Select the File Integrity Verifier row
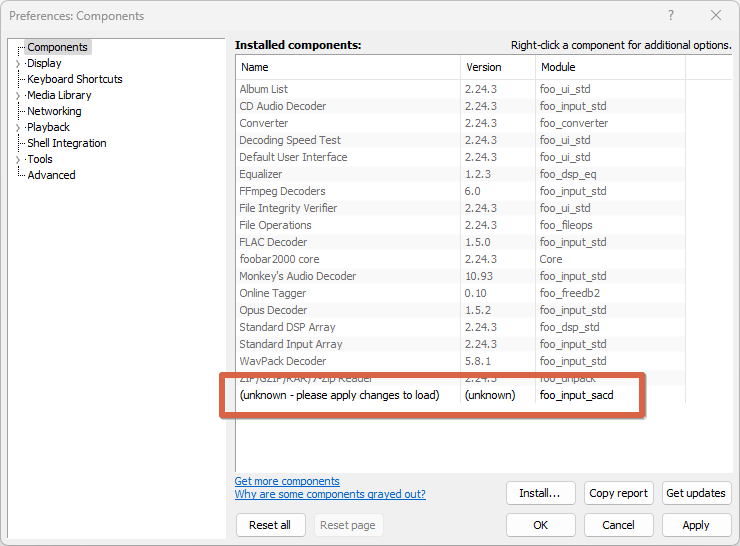The height and width of the screenshot is (546, 740). coord(460,208)
